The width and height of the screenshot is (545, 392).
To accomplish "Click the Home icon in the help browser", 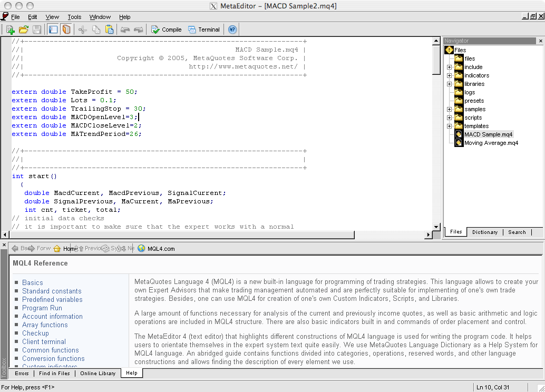I will pyautogui.click(x=56, y=248).
